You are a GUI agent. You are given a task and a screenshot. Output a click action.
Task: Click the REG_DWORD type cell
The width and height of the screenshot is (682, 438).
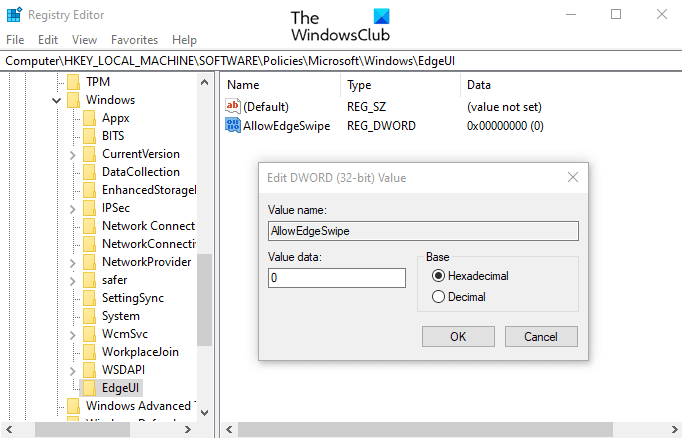click(x=381, y=126)
